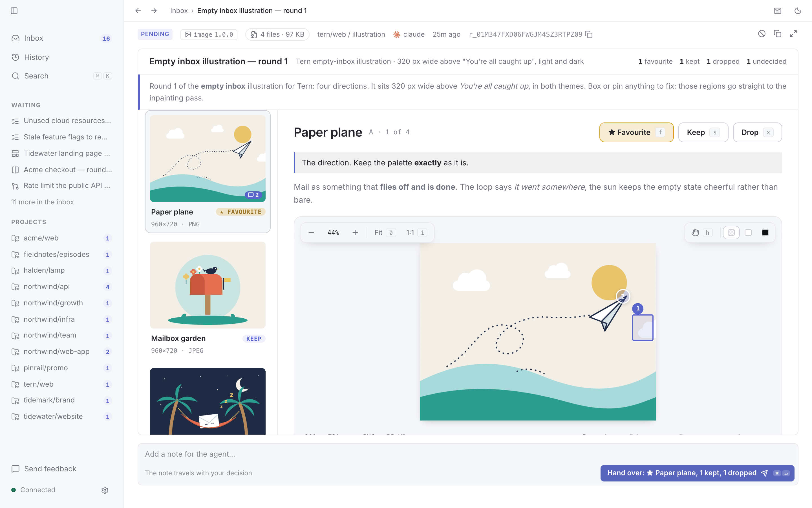The width and height of the screenshot is (812, 508).
Task: Open the northwind/web-app project
Action: [62, 351]
